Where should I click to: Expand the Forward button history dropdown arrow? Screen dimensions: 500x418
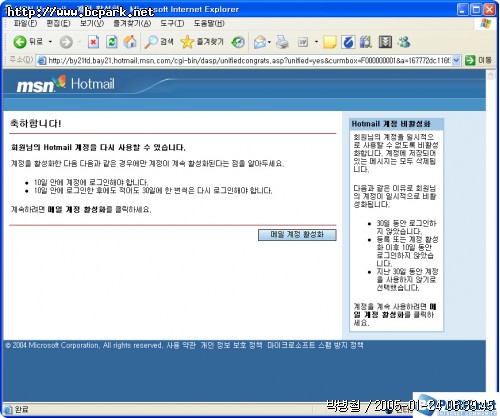pos(80,42)
